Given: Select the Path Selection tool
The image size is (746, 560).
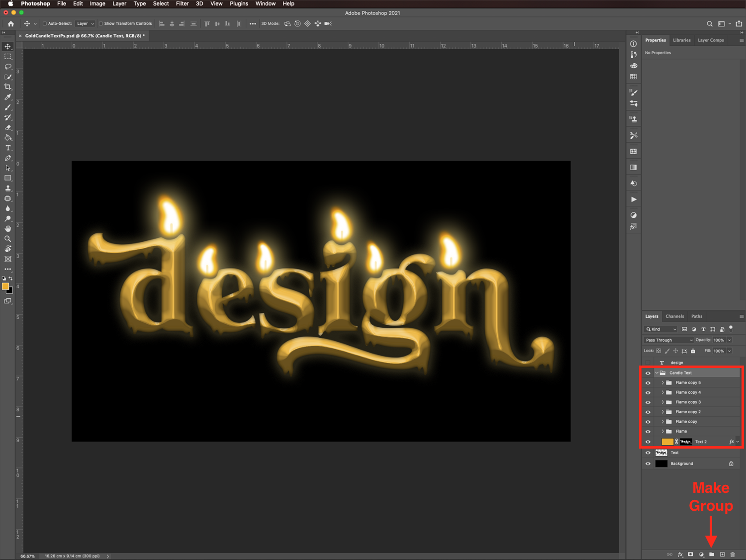Looking at the screenshot, I should pos(8,168).
